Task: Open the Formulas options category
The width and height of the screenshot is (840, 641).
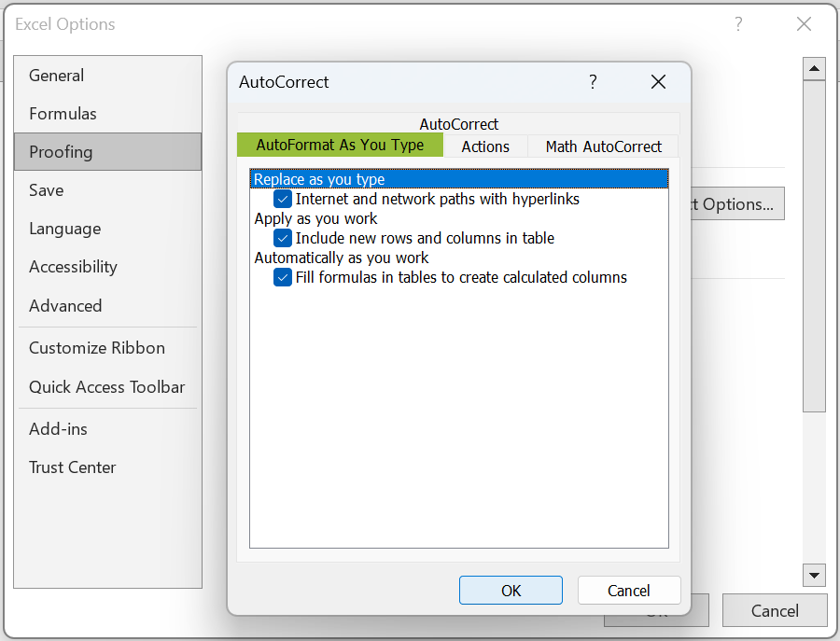Action: coord(107,114)
